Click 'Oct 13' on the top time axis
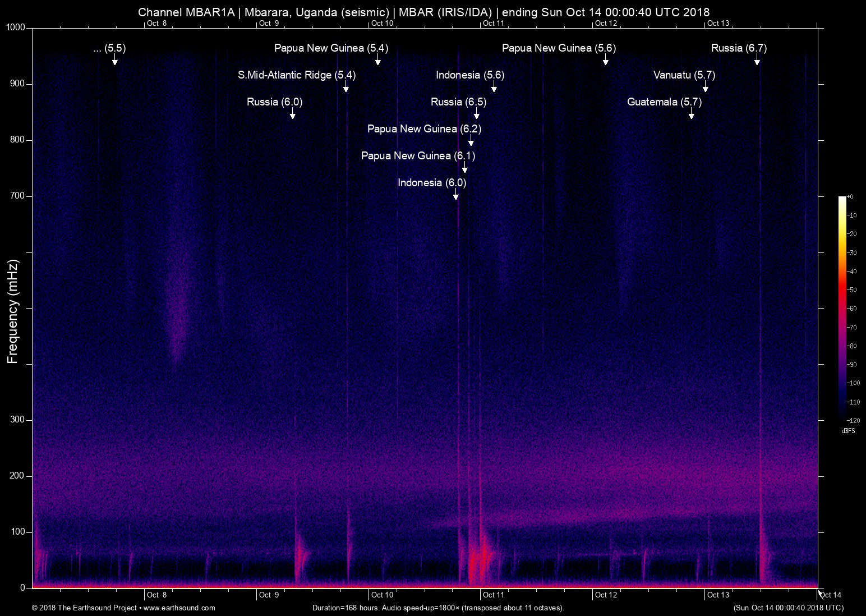 tap(718, 23)
